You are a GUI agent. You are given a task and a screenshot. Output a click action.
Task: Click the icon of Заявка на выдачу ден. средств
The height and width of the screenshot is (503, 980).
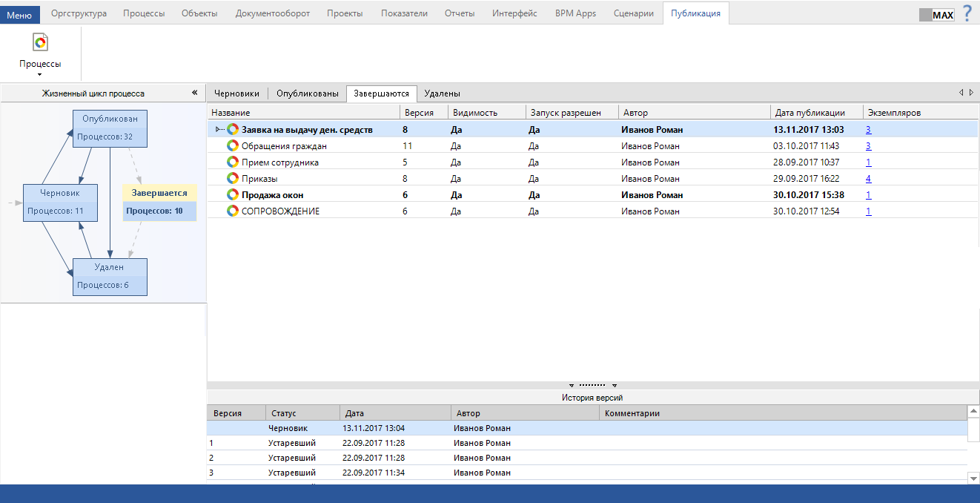pos(233,130)
